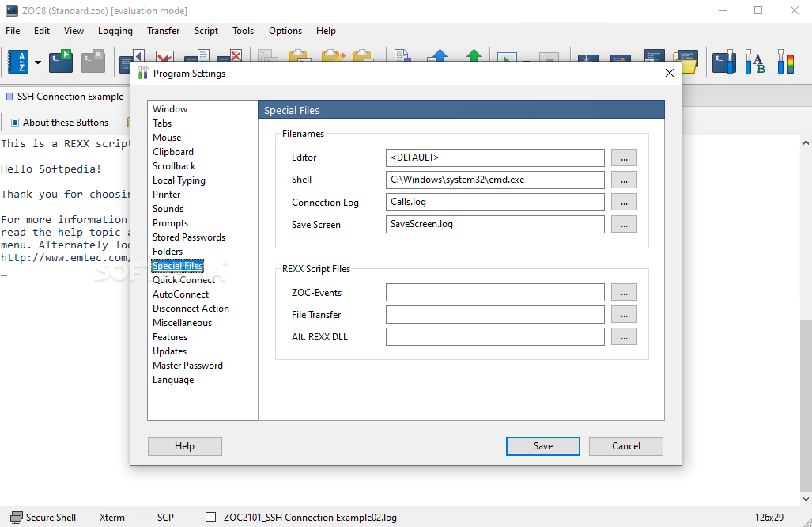This screenshot has height=527, width=812.
Task: Select Prompts settings category
Action: point(170,223)
